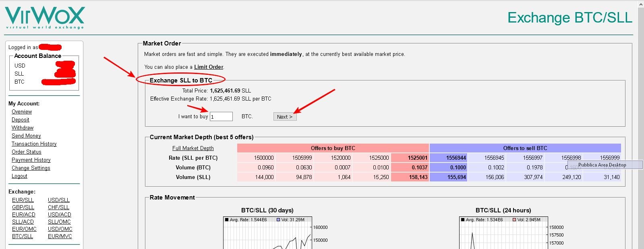Select best buy rate 1525001
Viewport: 644px width, 249px height.
pos(410,158)
